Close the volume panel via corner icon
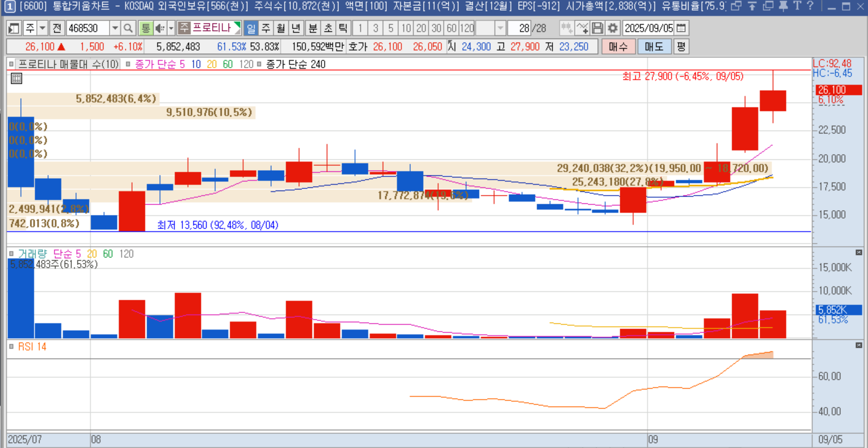Viewport: 868px width, 448px height. [x=858, y=252]
